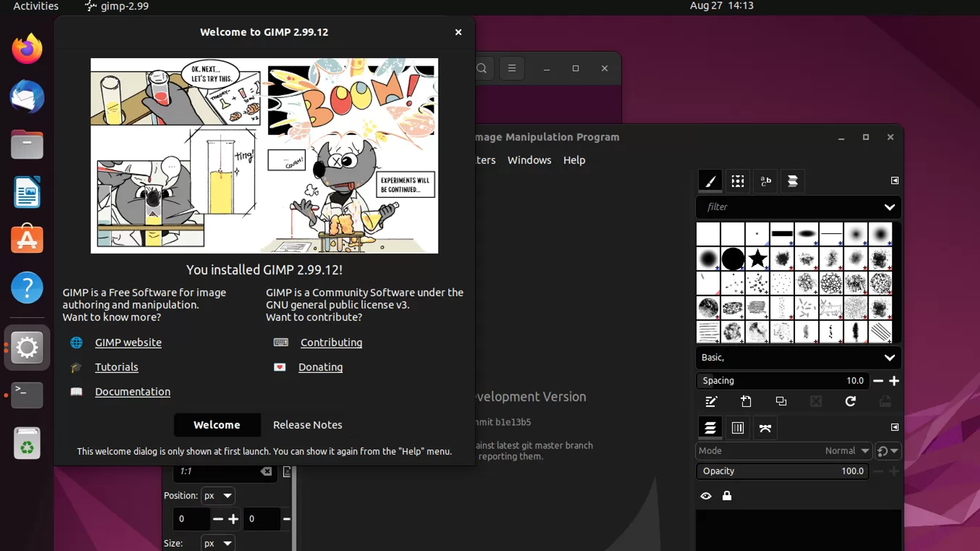Open the Brushes tab with paintbrush icon
Viewport: 980px width, 551px height.
click(710, 181)
